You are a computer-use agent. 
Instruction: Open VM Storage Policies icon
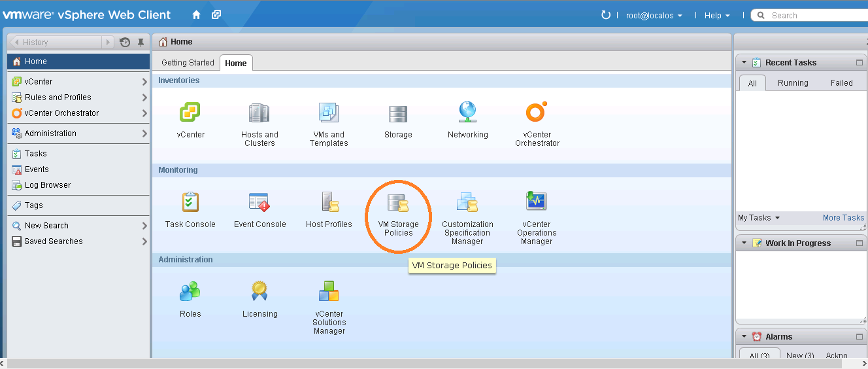click(x=398, y=203)
